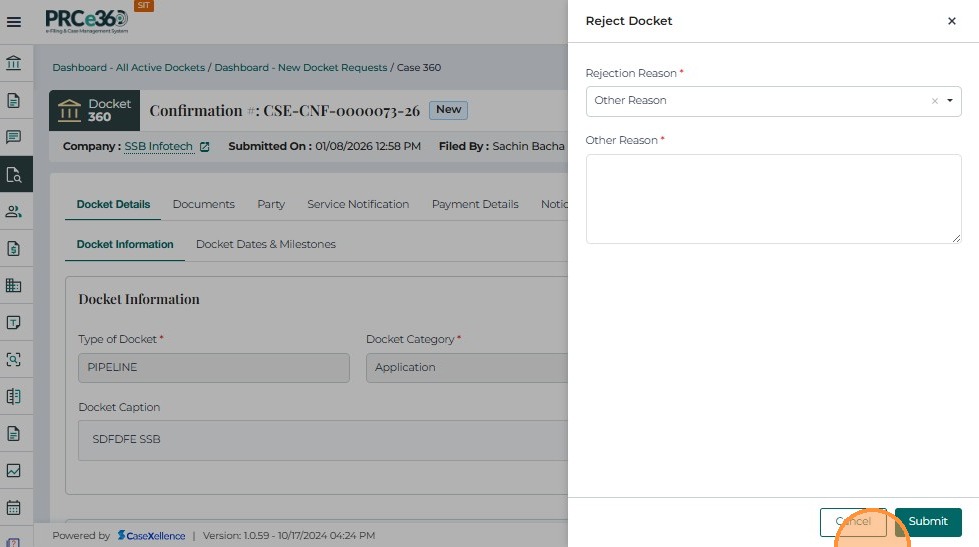Open the users group sidebar icon
The image size is (979, 547).
coord(14,211)
